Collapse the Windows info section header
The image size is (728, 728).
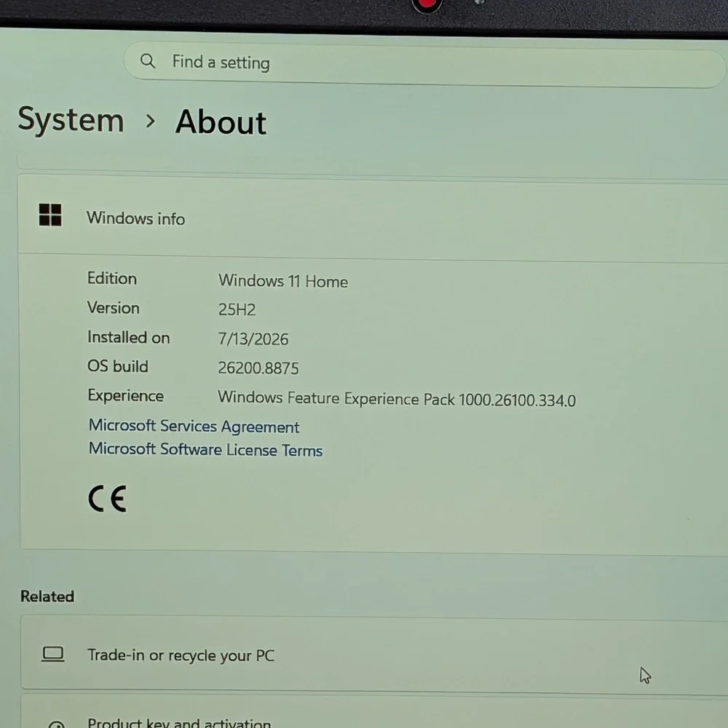coord(373,217)
